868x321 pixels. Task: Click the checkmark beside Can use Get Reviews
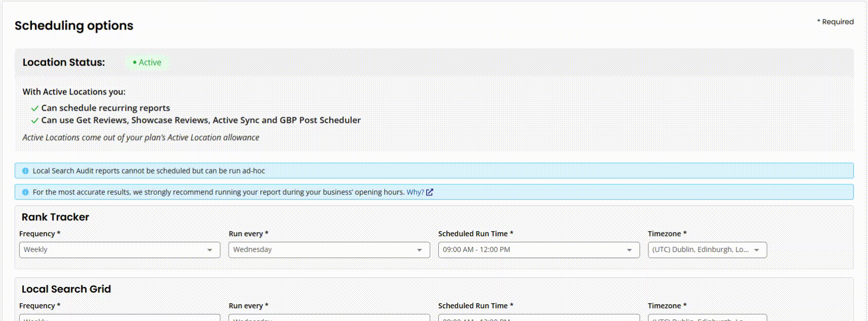(34, 120)
